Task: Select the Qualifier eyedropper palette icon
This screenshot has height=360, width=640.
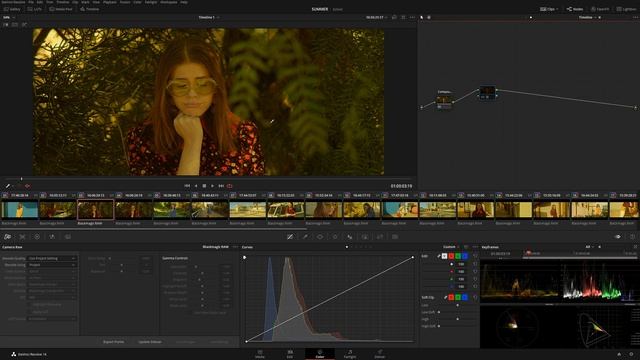Action: [x=305, y=237]
